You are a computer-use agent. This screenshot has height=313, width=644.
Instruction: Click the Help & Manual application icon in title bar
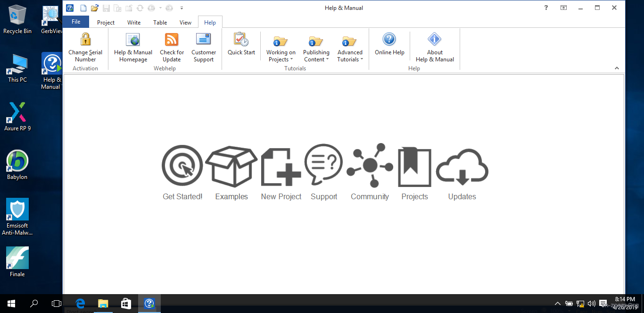(x=70, y=8)
